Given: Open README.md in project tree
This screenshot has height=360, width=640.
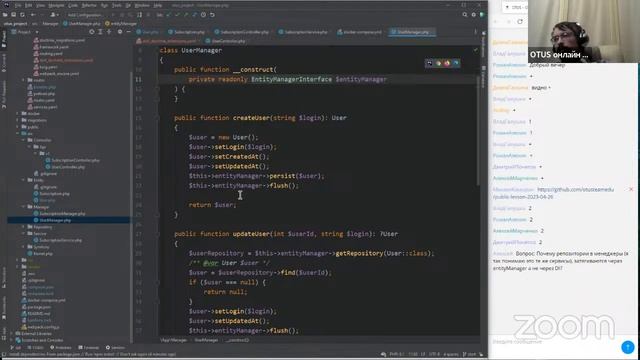Looking at the screenshot, I should [x=36, y=313].
